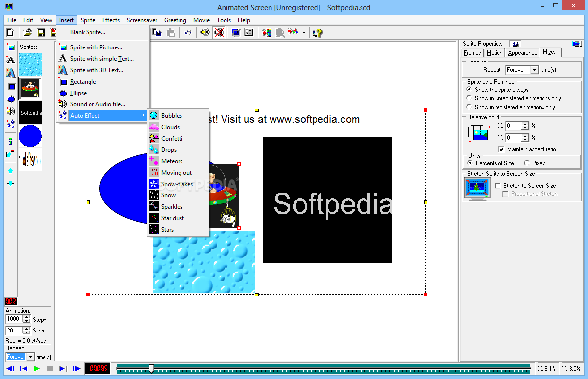Click the monitor preview icon in the toolbar
This screenshot has width=588, height=379.
[x=236, y=33]
